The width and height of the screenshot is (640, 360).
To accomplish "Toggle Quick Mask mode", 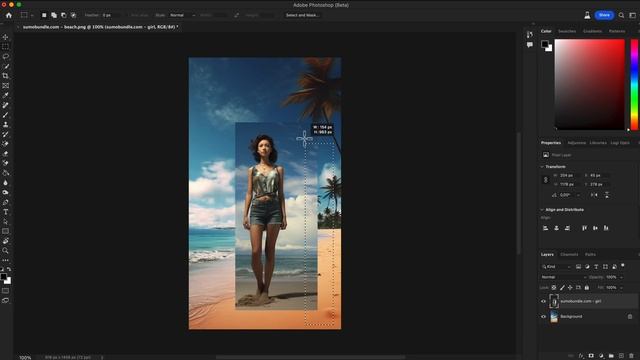I will point(5,291).
